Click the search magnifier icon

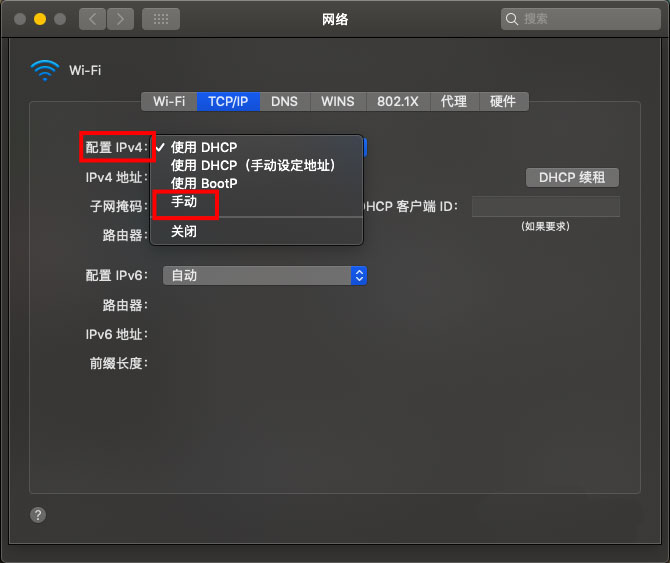tap(511, 19)
